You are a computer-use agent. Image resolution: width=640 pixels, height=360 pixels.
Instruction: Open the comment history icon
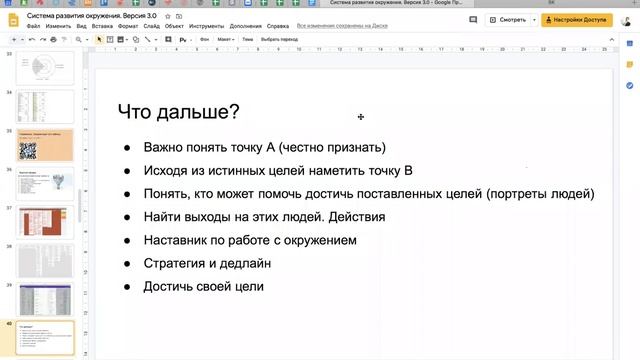473,20
